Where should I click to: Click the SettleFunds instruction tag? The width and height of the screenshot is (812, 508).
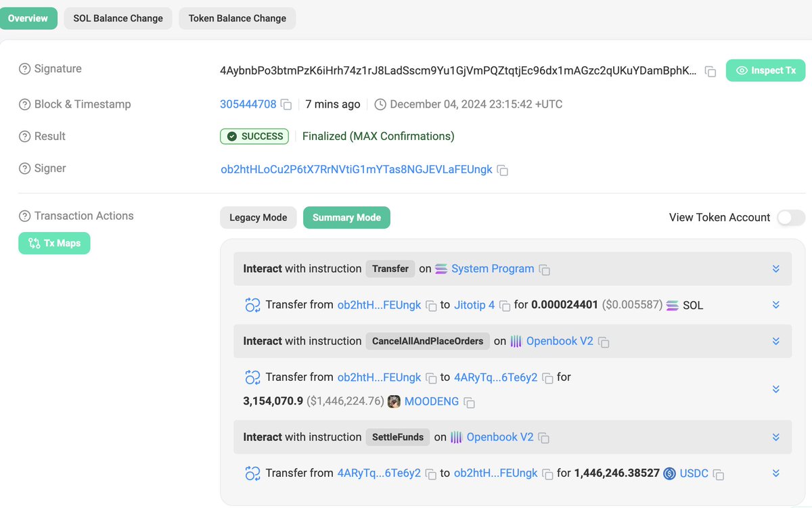point(398,437)
